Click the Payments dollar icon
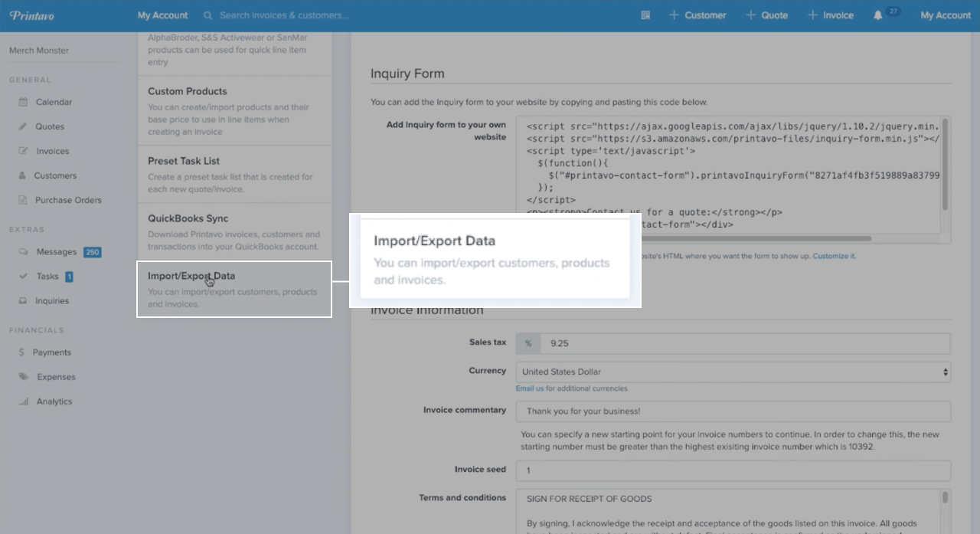Viewport: 980px width, 534px height. pyautogui.click(x=21, y=352)
